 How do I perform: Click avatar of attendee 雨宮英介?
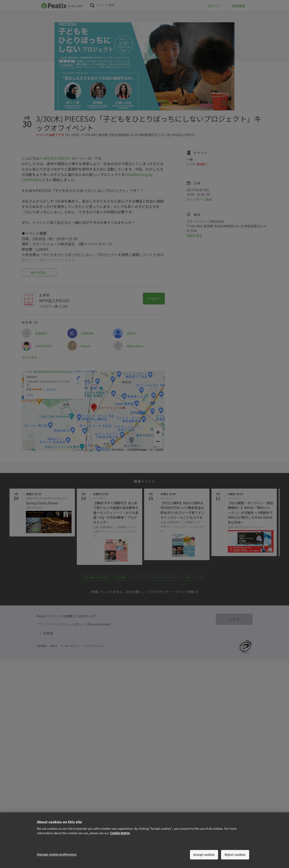[27, 333]
